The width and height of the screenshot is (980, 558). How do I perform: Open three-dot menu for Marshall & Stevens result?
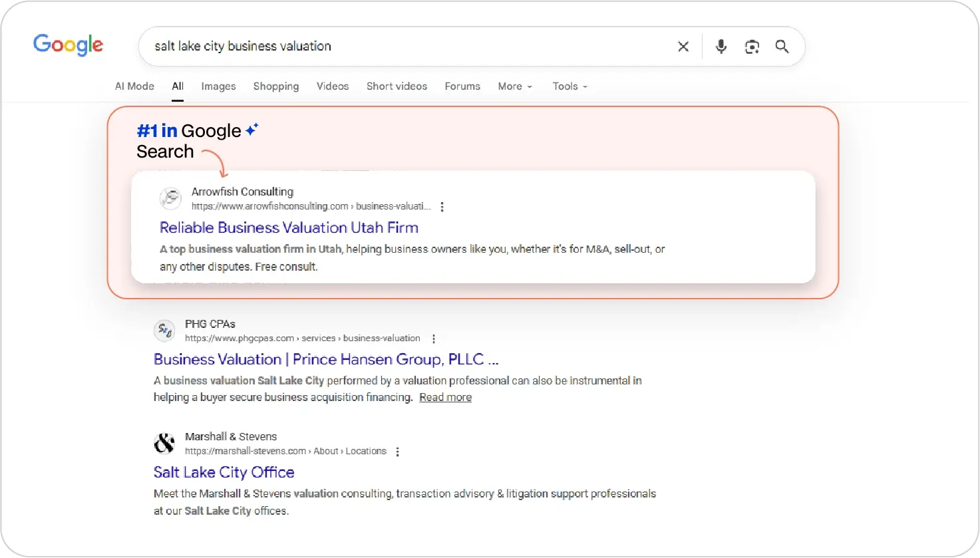click(x=398, y=452)
